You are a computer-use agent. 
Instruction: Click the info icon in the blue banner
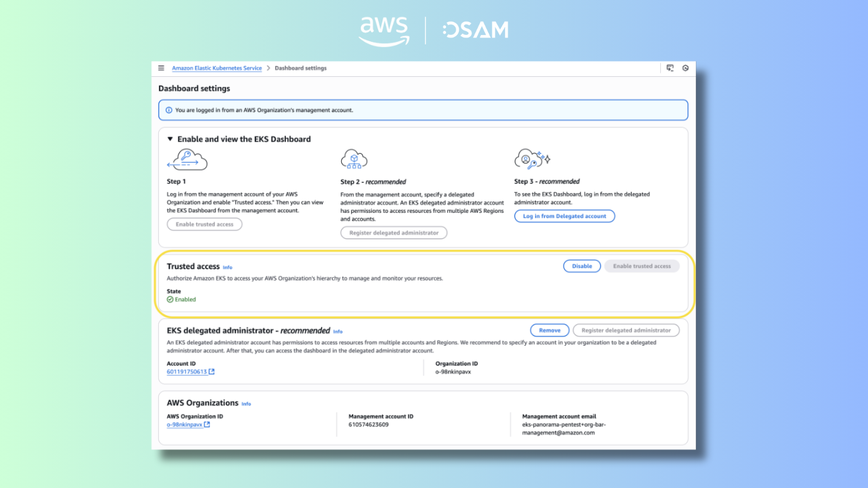[169, 110]
